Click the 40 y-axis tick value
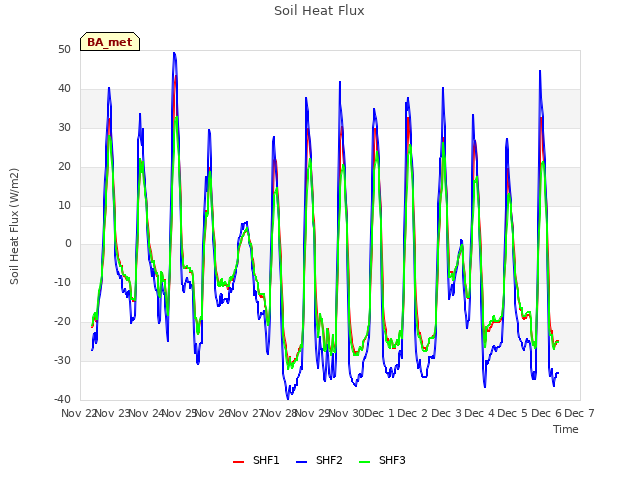The height and width of the screenshot is (480, 640). point(64,89)
